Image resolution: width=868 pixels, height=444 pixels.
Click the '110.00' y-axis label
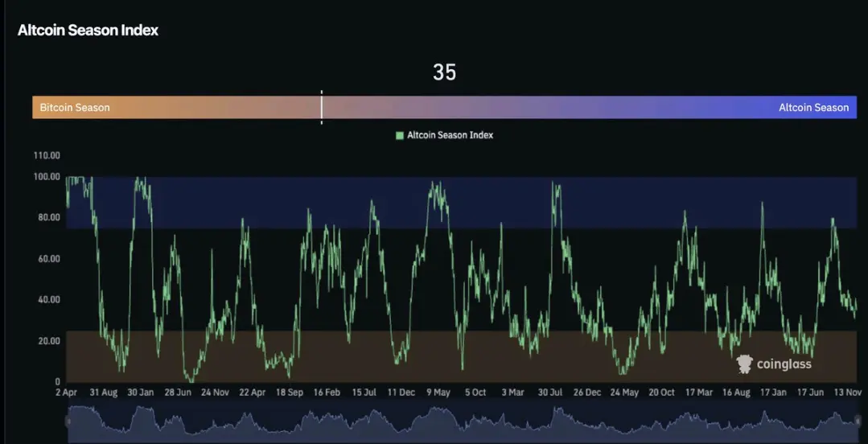[47, 155]
